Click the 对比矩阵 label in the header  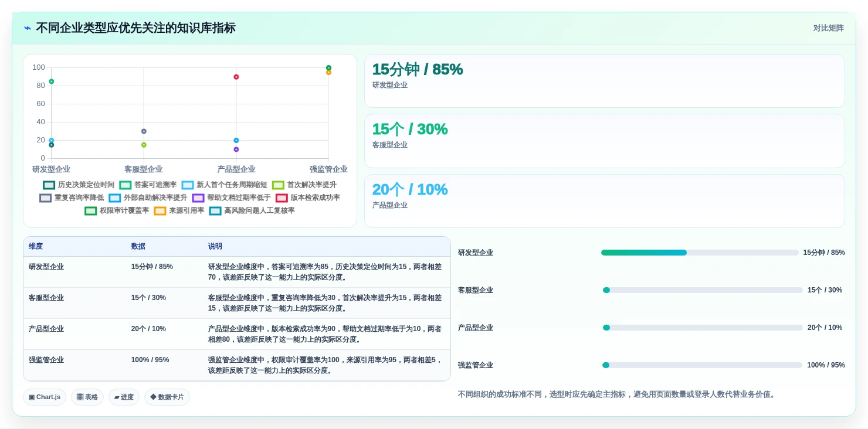(828, 28)
